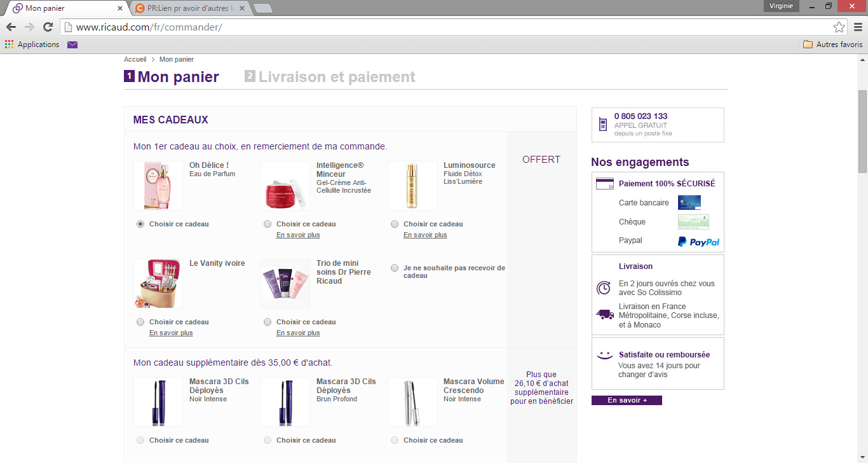Select the Oh Délice gift radio button
This screenshot has height=463, width=868.
140,224
